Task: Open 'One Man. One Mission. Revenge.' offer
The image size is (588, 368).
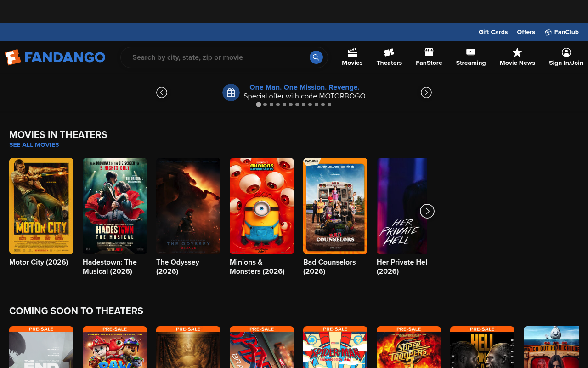Action: pyautogui.click(x=305, y=87)
